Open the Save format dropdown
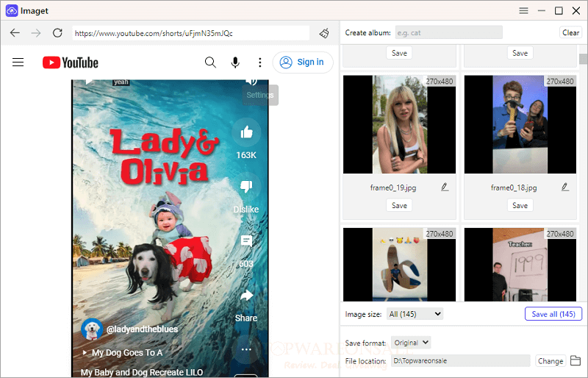 (x=411, y=343)
